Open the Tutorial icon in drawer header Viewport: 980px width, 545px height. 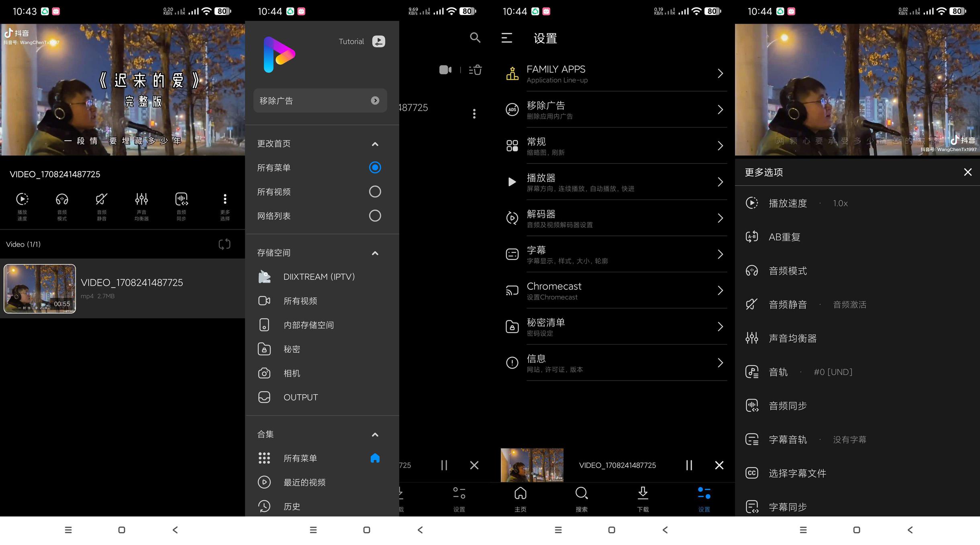coord(378,41)
